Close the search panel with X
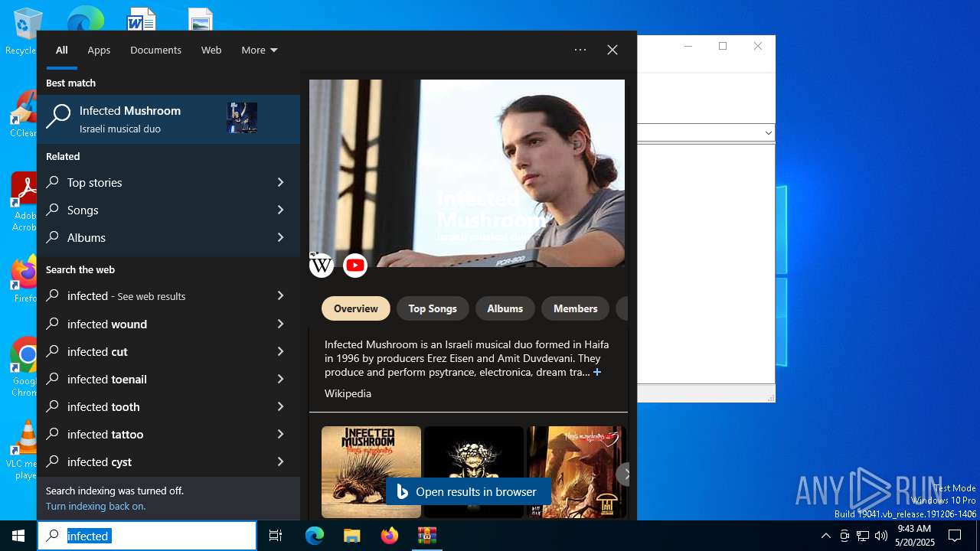 point(612,50)
